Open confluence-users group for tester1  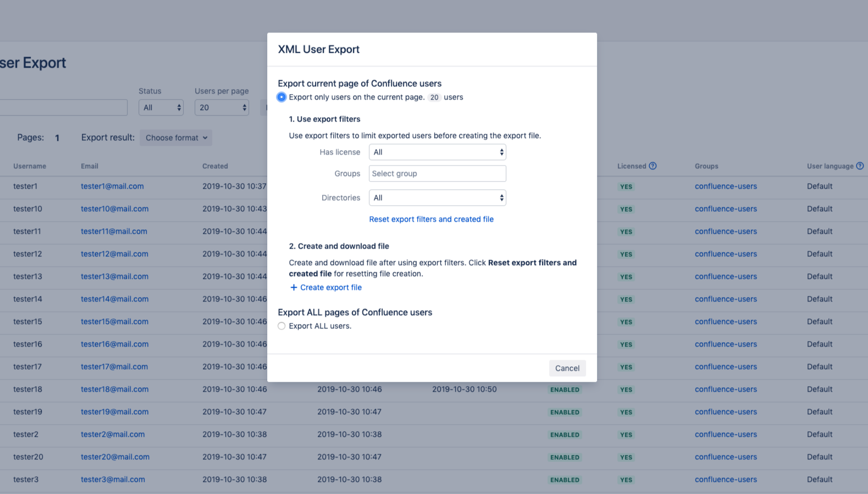coord(726,186)
